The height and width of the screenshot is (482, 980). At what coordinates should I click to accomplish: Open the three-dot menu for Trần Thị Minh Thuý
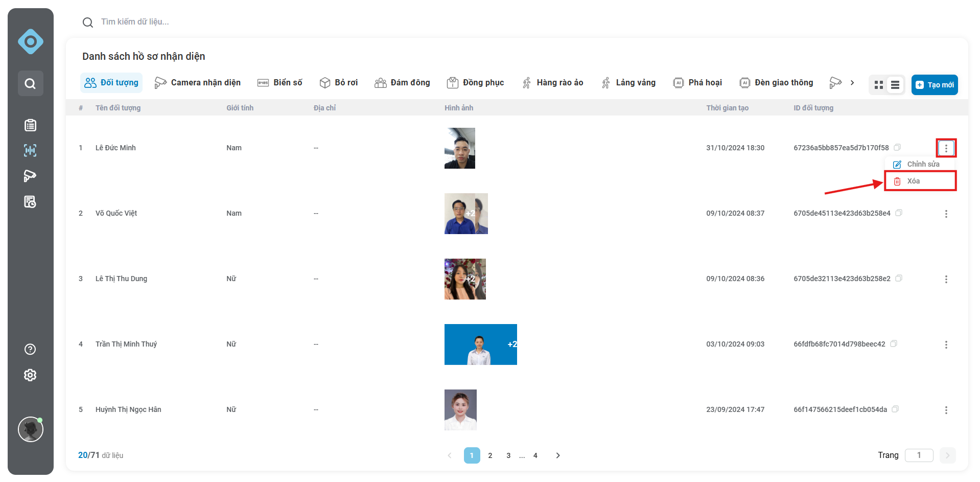[x=946, y=345]
